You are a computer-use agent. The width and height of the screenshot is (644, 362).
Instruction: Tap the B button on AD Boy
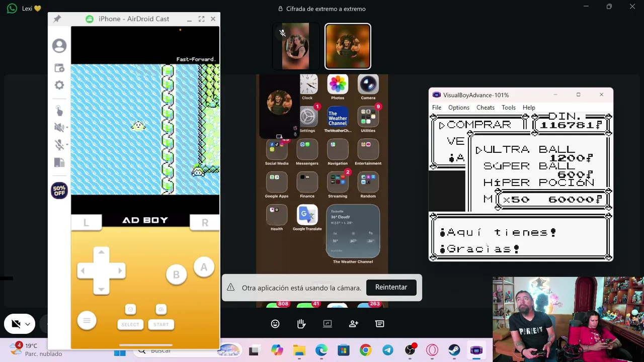[176, 275]
